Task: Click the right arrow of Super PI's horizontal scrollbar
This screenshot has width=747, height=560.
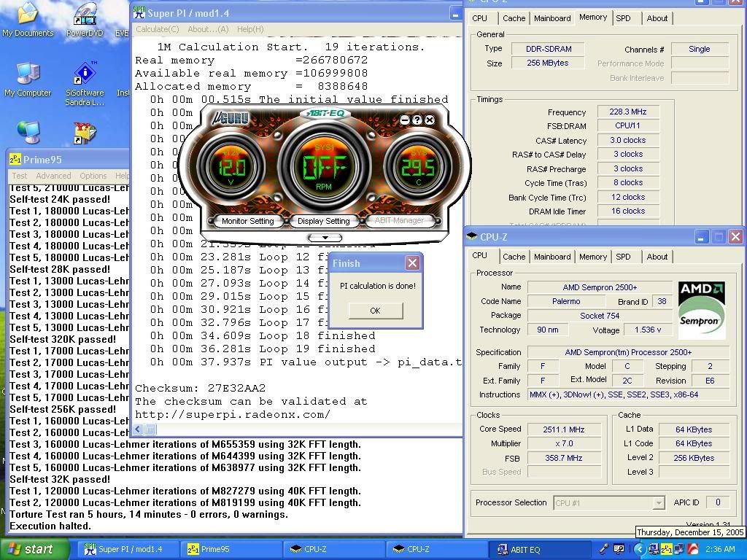Action: 456,429
